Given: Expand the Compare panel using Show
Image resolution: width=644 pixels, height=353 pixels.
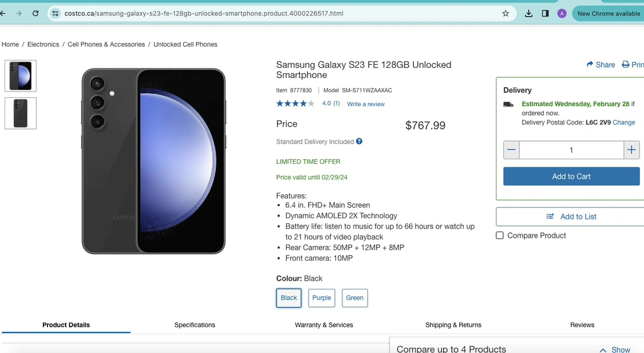Looking at the screenshot, I should click(615, 349).
